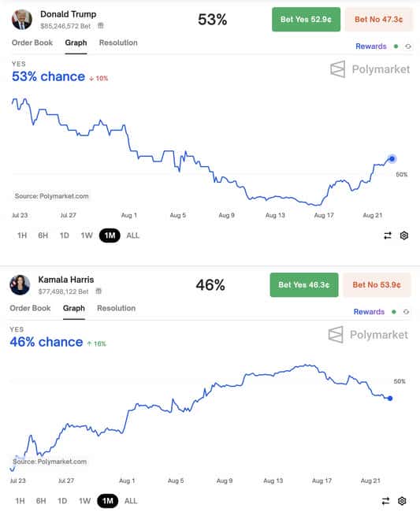Click Donald Trump profile photo
Image resolution: width=420 pixels, height=512 pixels.
coord(22,20)
